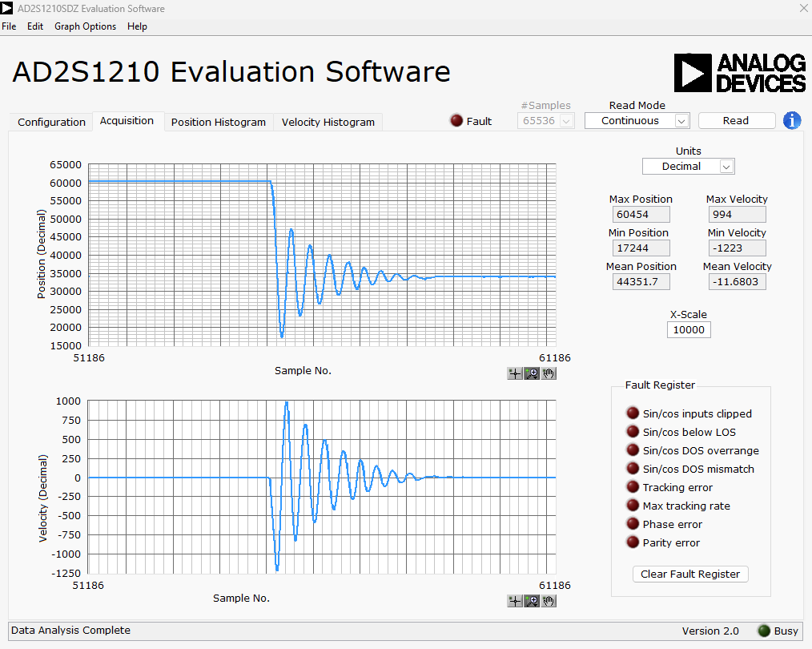Viewport: 812px width, 649px height.
Task: Pick the pan hand tool on the Position graph
Action: 549,373
